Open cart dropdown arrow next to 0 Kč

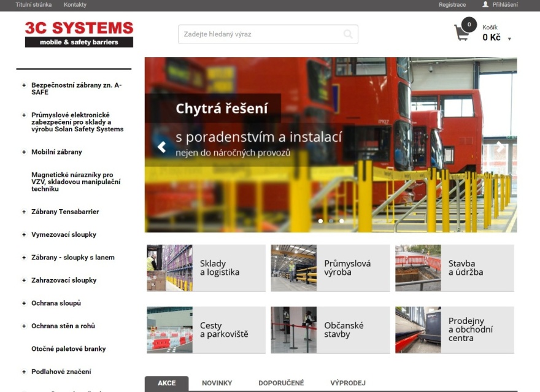coord(509,39)
